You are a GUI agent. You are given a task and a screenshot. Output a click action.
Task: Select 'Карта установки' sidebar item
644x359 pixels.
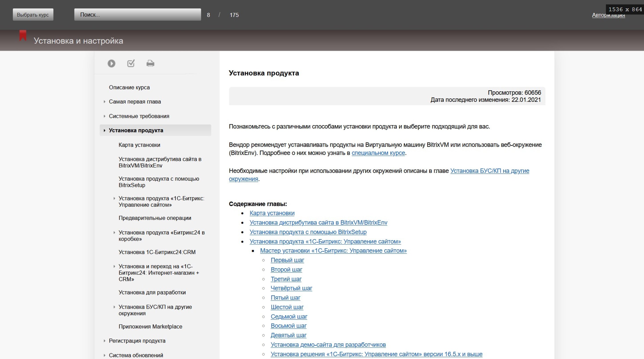[x=139, y=145]
